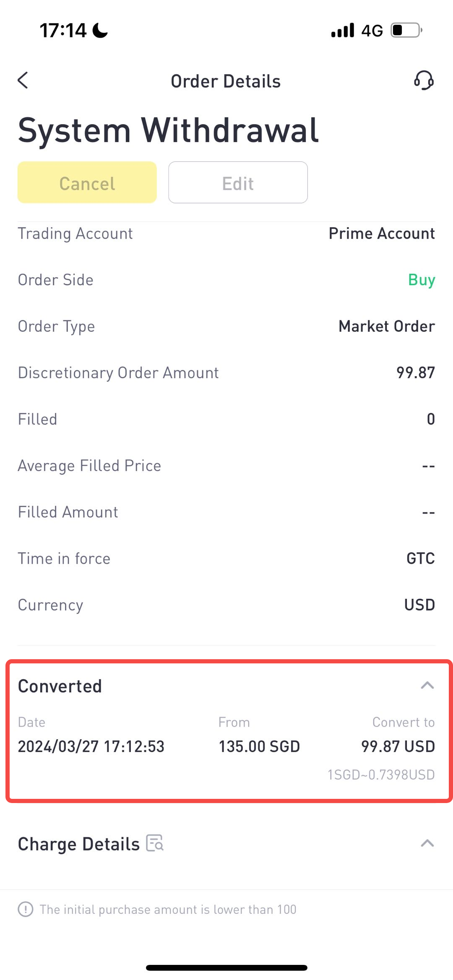Screen dimensions: 453x980
Task: Tap the 135.00 SGD from amount
Action: point(259,746)
